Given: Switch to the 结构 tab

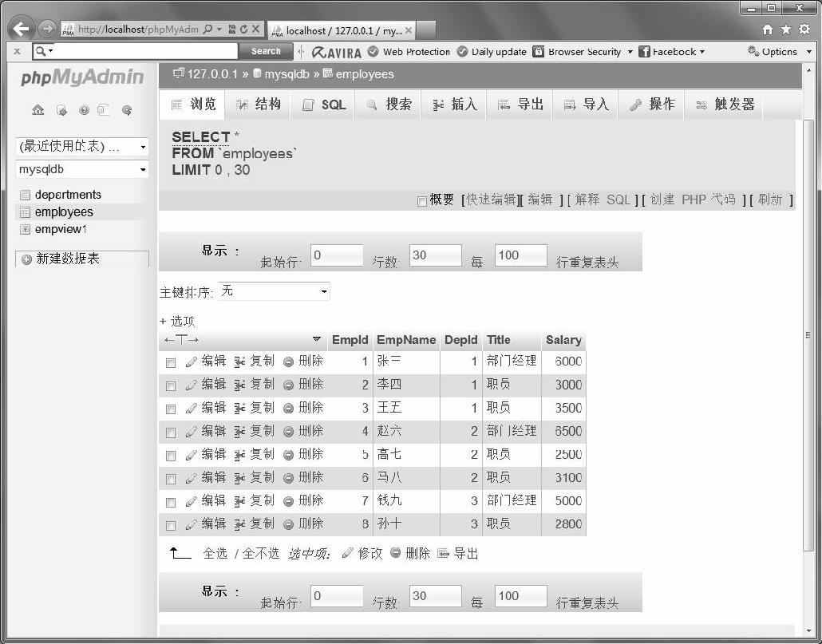Looking at the screenshot, I should pos(259,105).
